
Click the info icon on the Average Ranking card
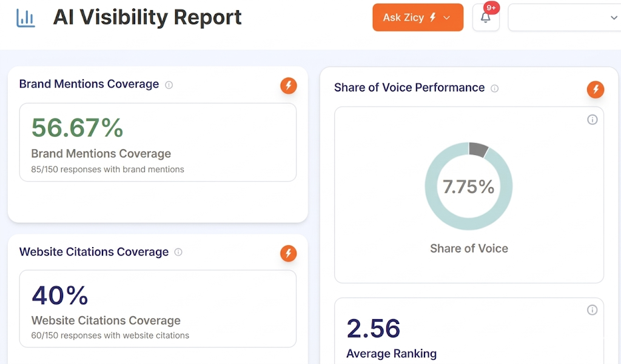pos(592,309)
